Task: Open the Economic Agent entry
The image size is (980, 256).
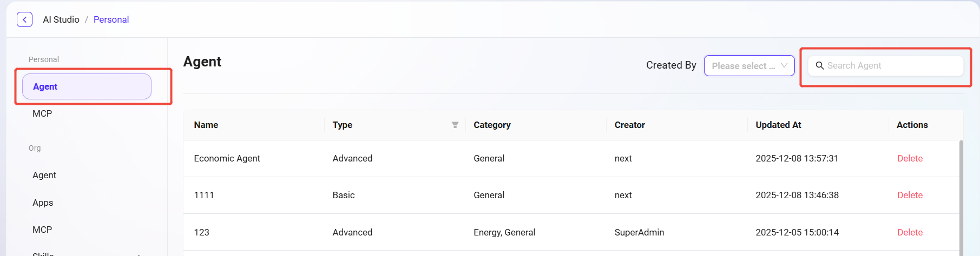Action: [227, 158]
